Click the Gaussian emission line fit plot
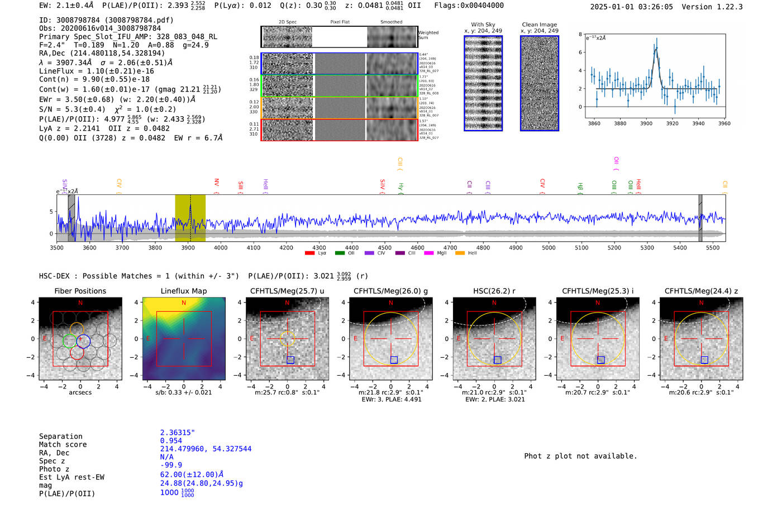 pyautogui.click(x=655, y=75)
